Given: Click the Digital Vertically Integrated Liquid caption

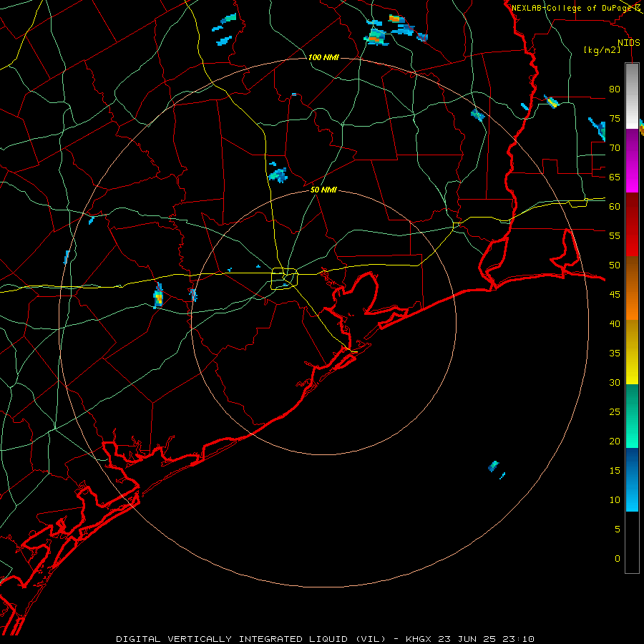Looking at the screenshot, I should point(325,639).
